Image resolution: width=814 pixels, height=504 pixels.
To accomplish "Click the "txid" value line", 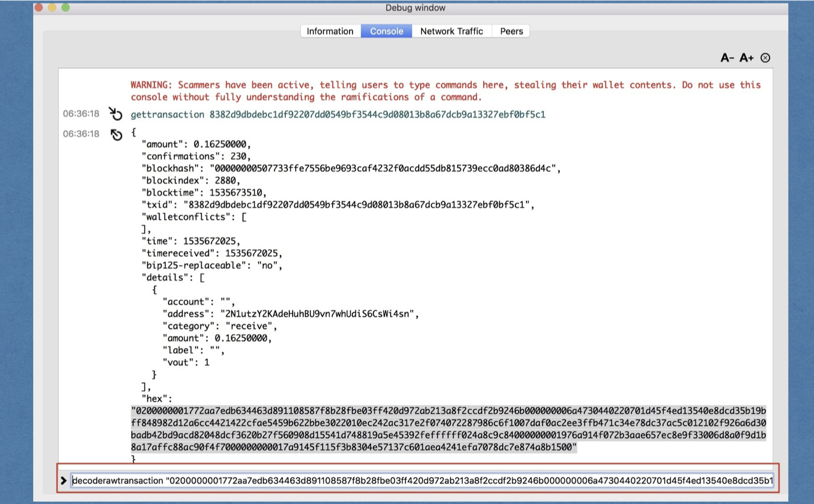I will pyautogui.click(x=338, y=204).
